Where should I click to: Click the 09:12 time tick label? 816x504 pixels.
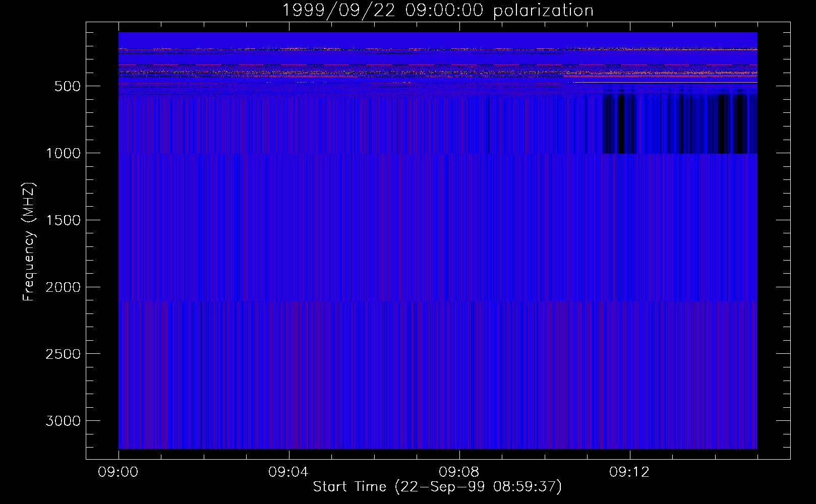[x=629, y=472]
